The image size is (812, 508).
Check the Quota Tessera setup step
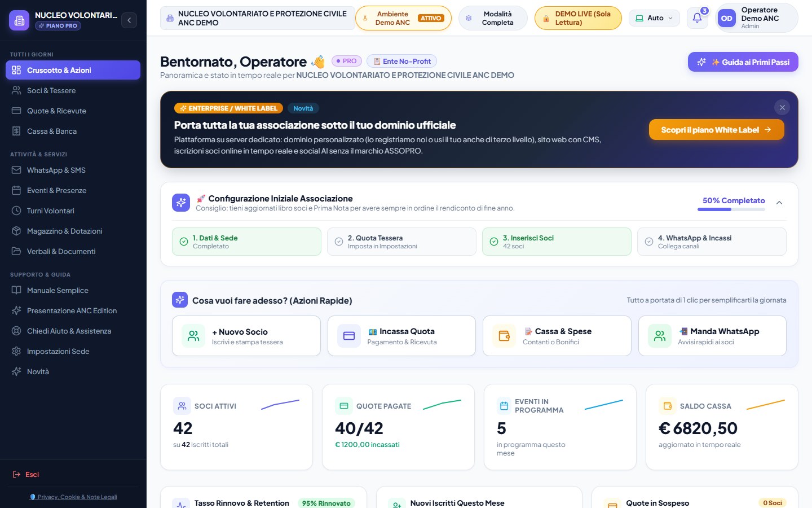tap(401, 242)
